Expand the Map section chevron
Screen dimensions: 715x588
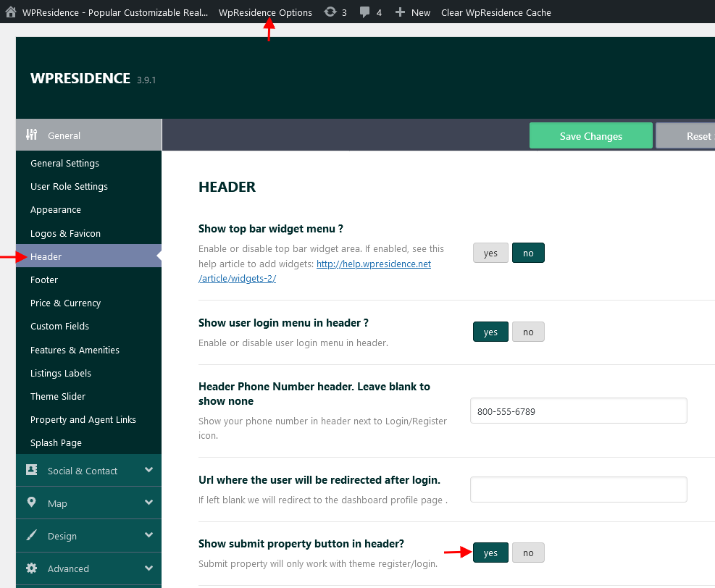click(x=149, y=503)
